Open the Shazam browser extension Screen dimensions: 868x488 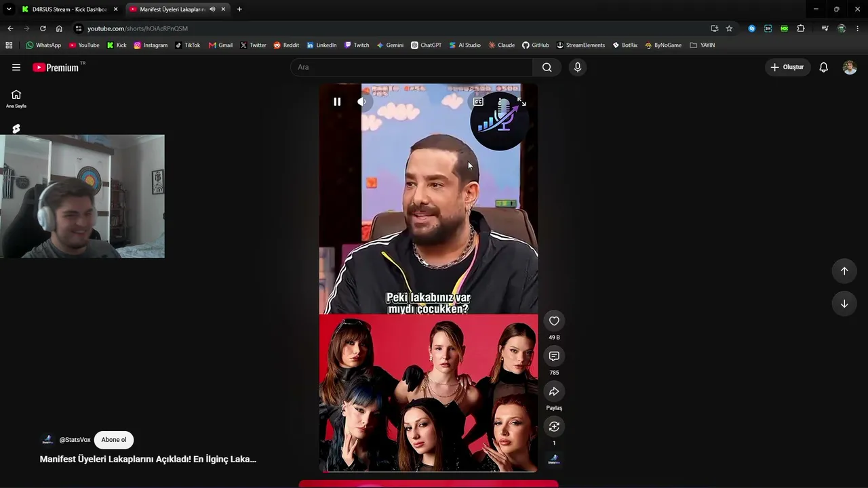point(751,28)
